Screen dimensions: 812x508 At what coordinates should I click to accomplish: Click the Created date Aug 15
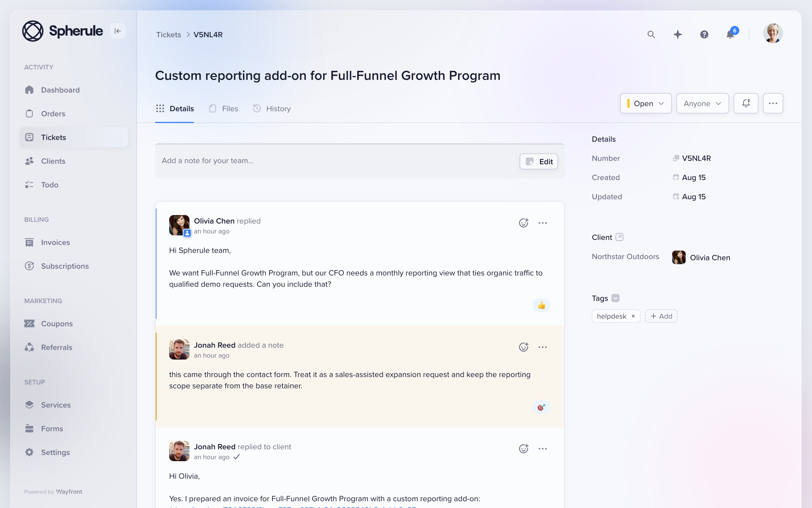pos(694,178)
